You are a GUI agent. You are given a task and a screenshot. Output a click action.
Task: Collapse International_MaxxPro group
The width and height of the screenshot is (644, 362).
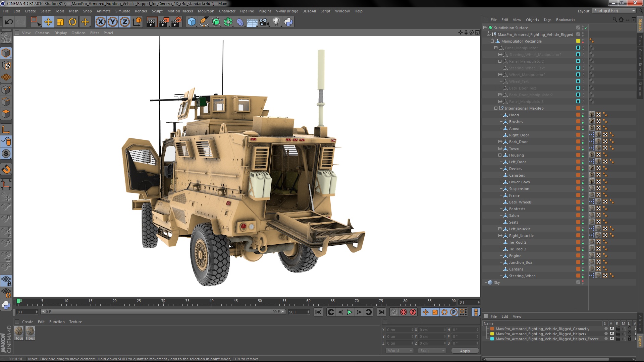point(496,108)
